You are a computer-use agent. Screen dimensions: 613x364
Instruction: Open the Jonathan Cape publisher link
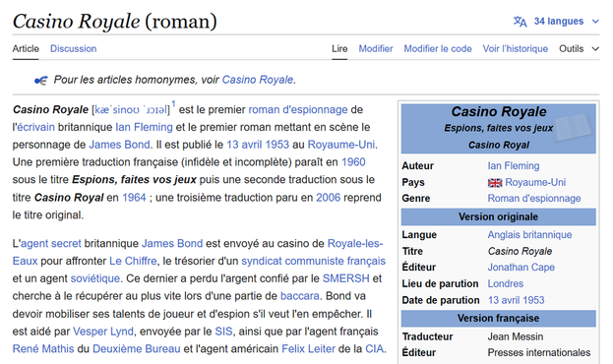(x=521, y=268)
